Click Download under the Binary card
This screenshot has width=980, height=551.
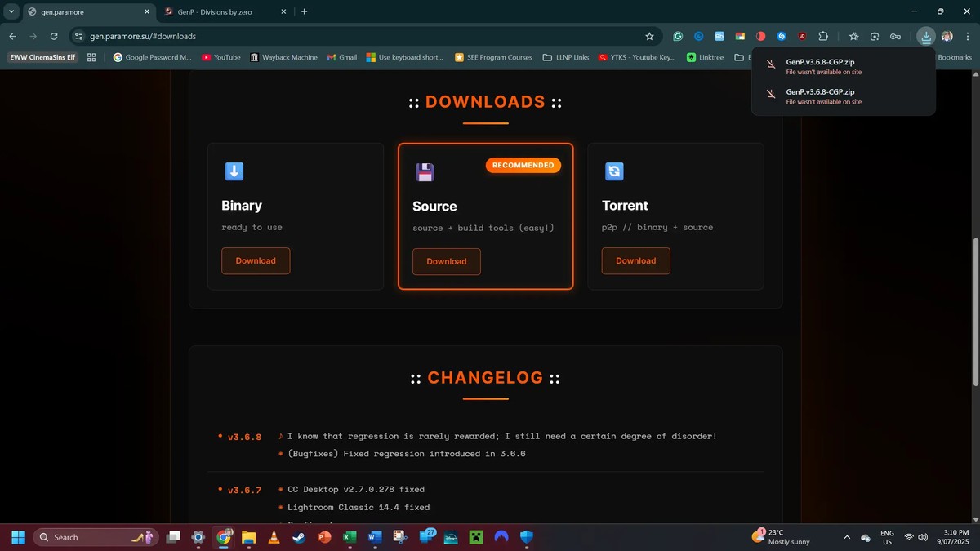[x=256, y=260]
